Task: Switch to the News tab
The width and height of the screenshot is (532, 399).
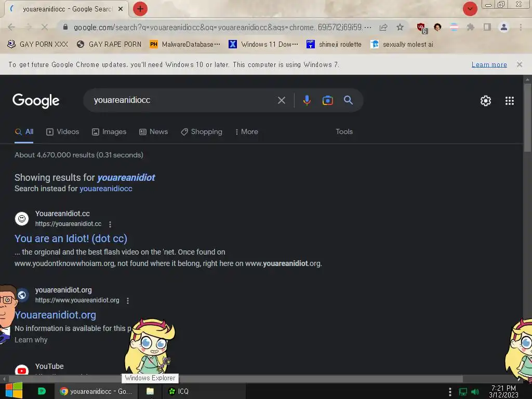Action: [154, 131]
